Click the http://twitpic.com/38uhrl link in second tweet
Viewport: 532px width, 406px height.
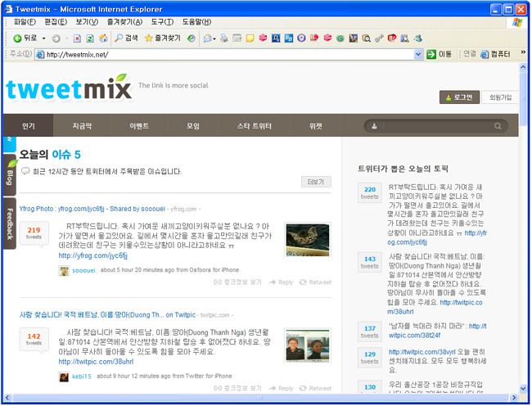(96, 362)
